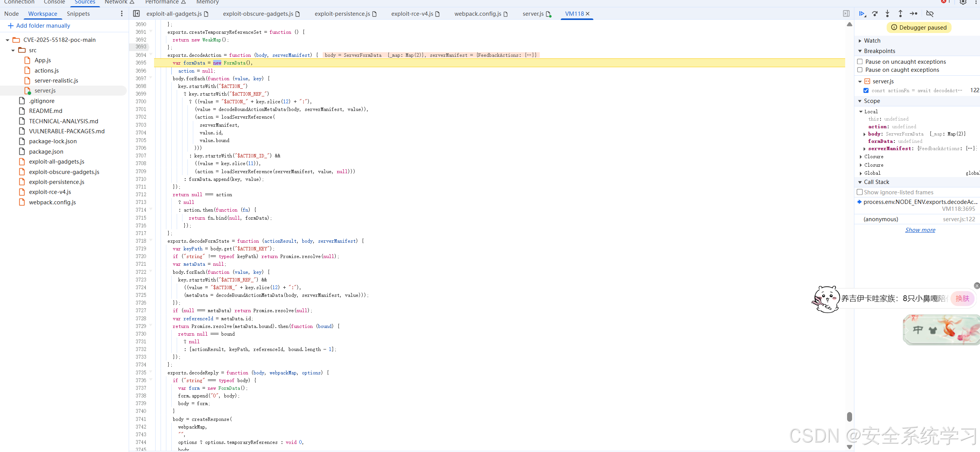Enable Pause on uncaught exceptions

click(x=860, y=62)
